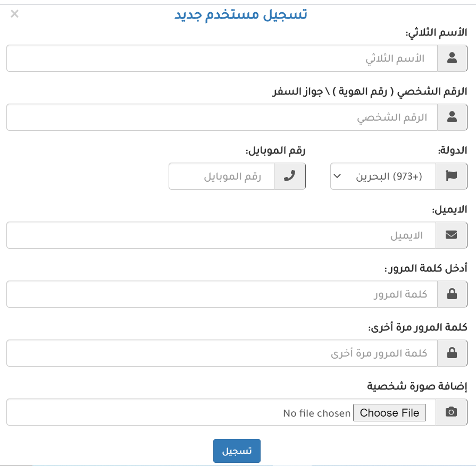Click the flag icon next to country selector

(451, 176)
